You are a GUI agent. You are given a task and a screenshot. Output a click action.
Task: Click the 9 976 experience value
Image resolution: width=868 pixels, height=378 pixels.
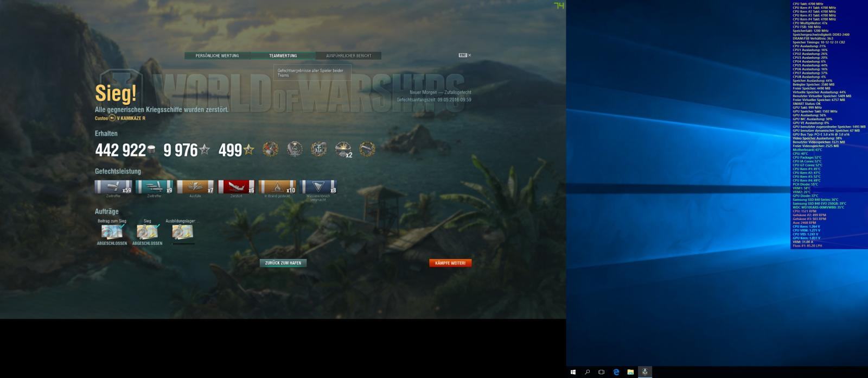(181, 150)
